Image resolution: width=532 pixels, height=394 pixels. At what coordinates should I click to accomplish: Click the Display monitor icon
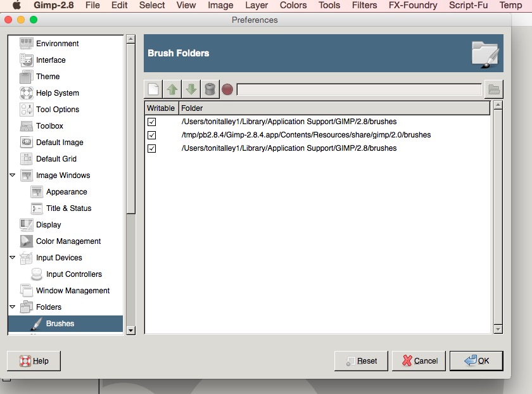(x=27, y=225)
